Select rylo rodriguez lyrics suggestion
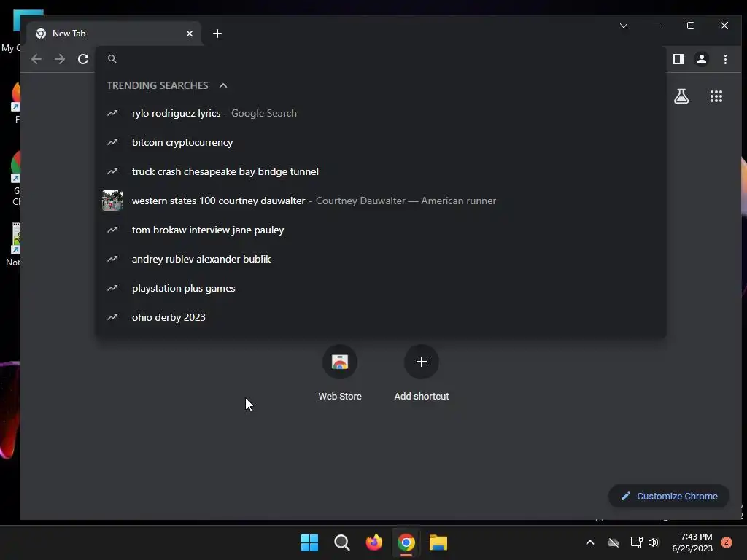This screenshot has height=560, width=747. pos(381,113)
